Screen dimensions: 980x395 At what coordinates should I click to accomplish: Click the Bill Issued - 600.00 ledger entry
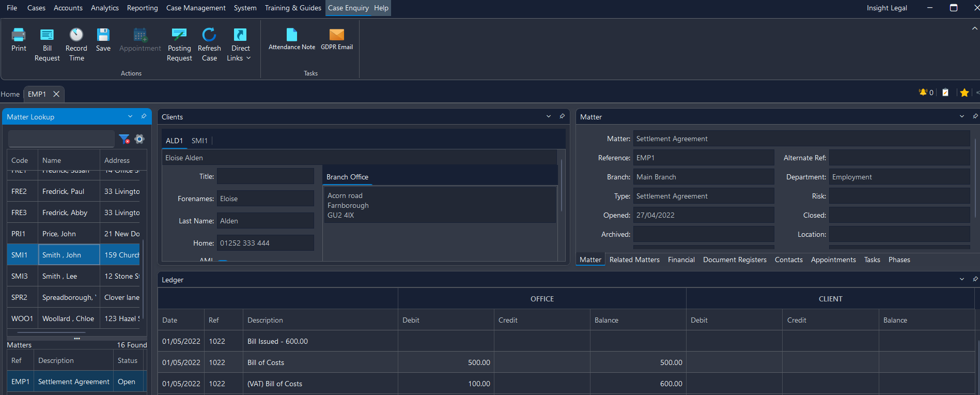pos(277,341)
